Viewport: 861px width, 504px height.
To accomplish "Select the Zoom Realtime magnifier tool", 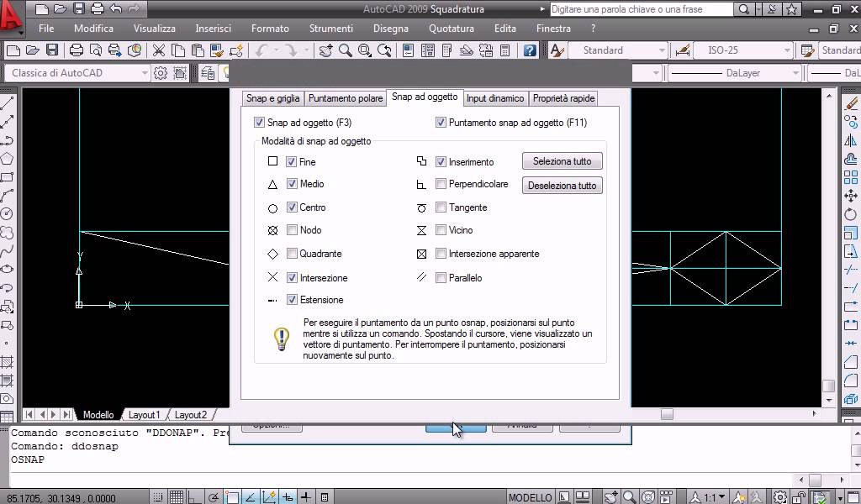I will 346,50.
